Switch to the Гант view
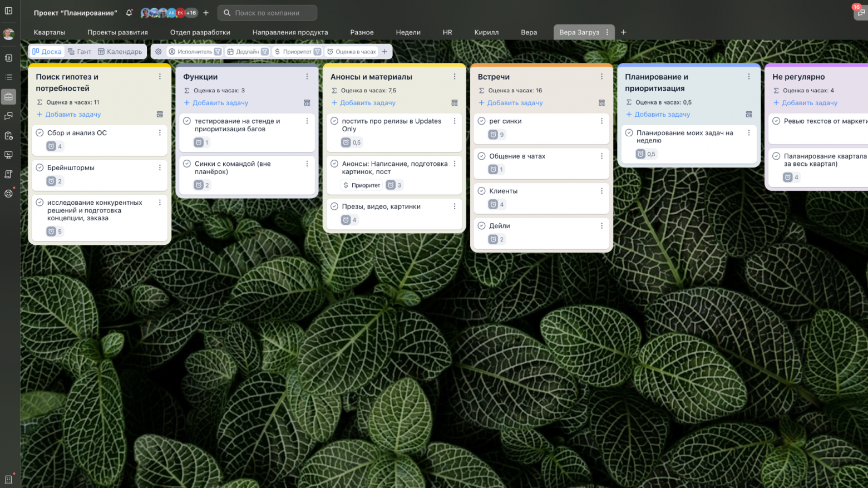 point(80,52)
